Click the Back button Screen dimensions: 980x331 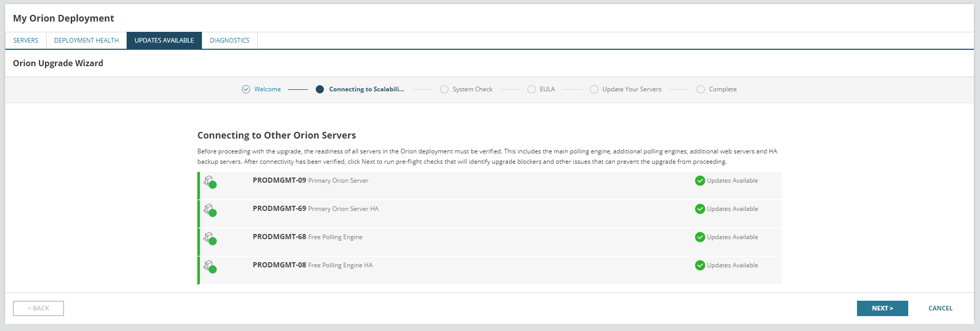coord(38,308)
